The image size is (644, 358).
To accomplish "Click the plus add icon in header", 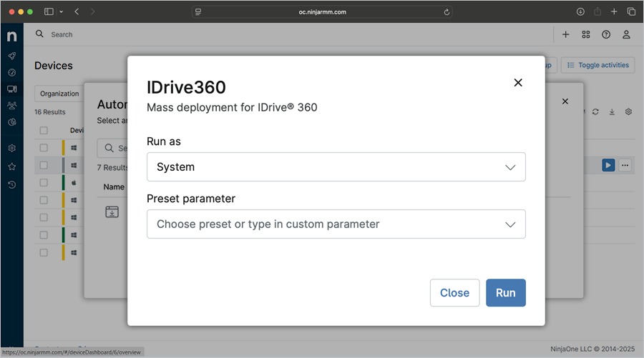I will coord(565,34).
